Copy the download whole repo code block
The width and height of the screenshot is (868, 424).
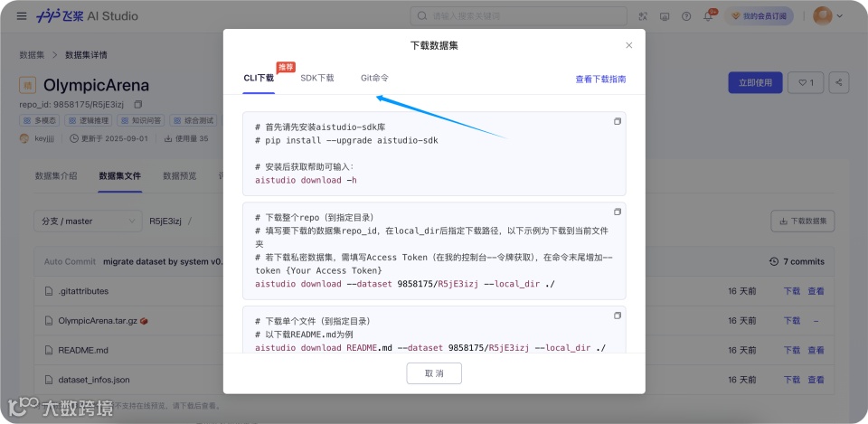[x=618, y=212]
